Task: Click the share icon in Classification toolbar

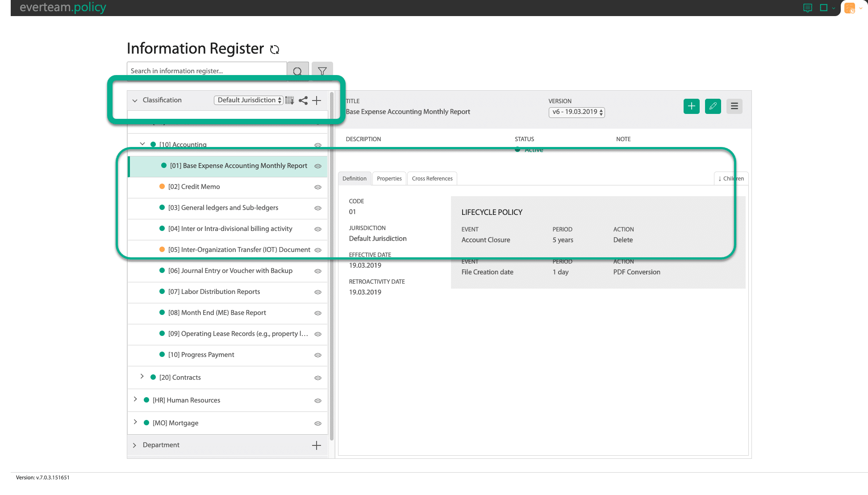Action: pyautogui.click(x=304, y=100)
